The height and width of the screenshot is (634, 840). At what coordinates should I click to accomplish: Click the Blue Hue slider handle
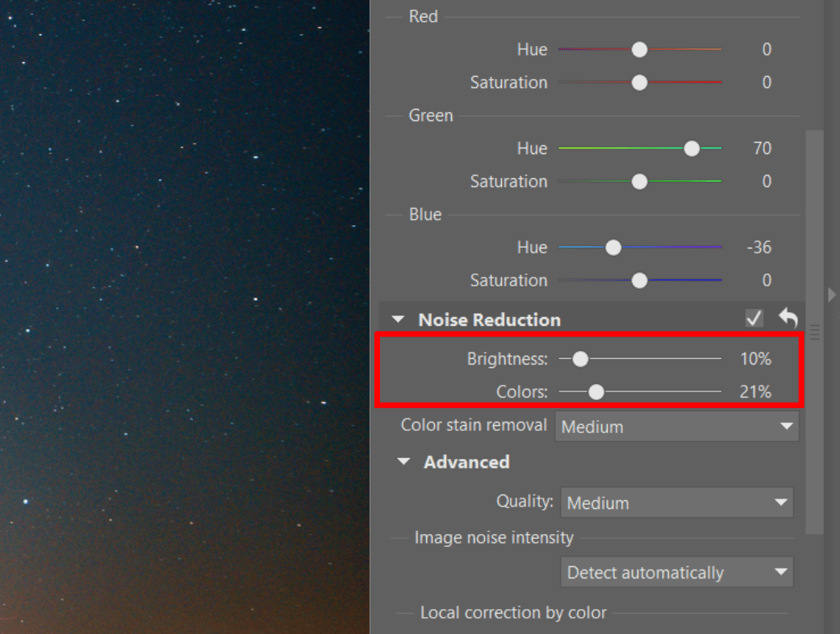coord(613,248)
